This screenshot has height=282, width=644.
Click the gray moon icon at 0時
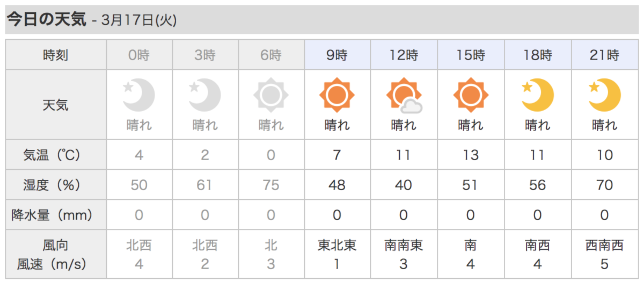pos(138,95)
